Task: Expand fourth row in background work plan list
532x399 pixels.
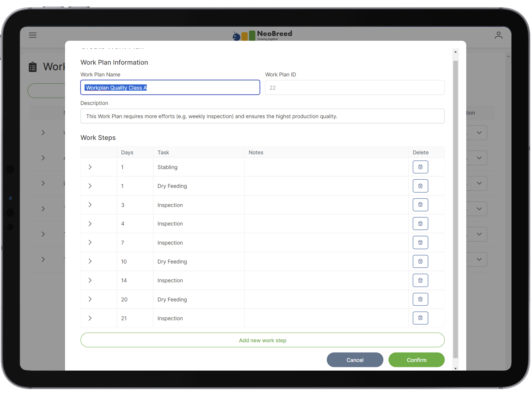Action: pyautogui.click(x=43, y=209)
